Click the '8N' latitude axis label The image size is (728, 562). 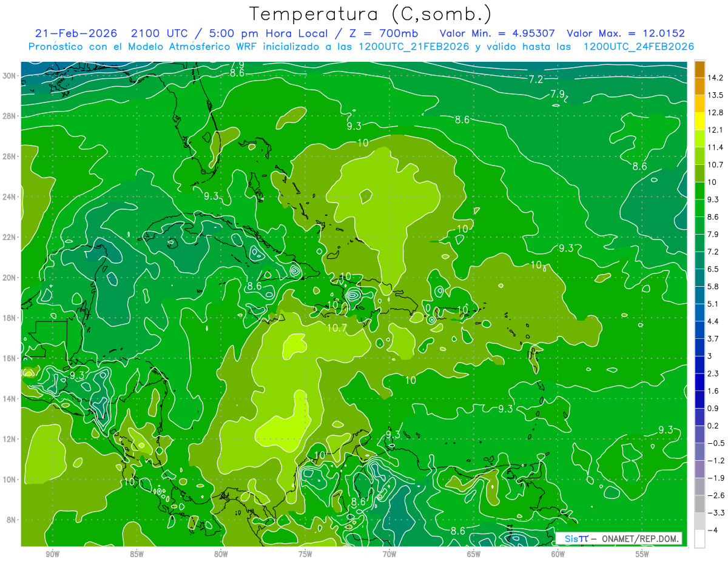pyautogui.click(x=12, y=520)
